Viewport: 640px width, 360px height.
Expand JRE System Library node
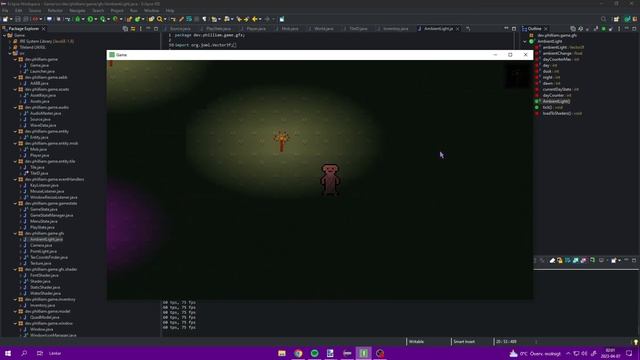click(10, 41)
